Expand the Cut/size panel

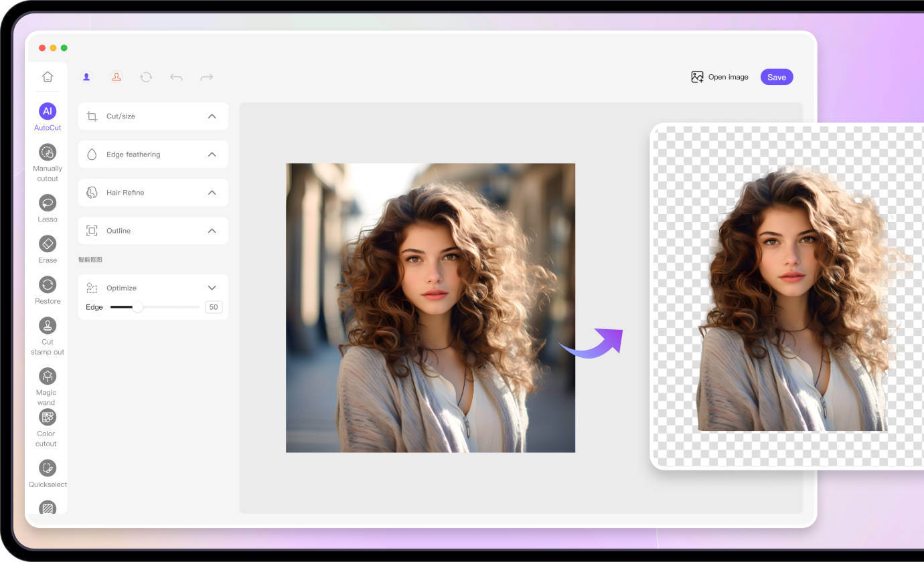click(x=212, y=116)
